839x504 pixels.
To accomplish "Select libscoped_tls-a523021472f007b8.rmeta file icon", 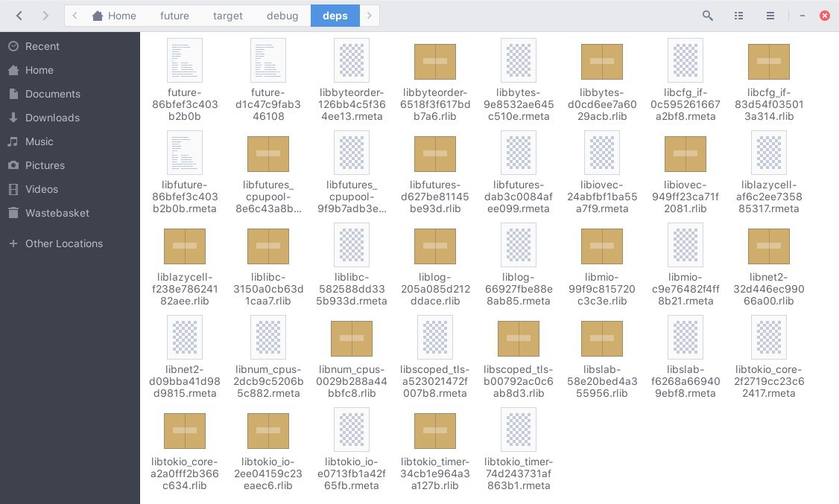I will point(435,337).
